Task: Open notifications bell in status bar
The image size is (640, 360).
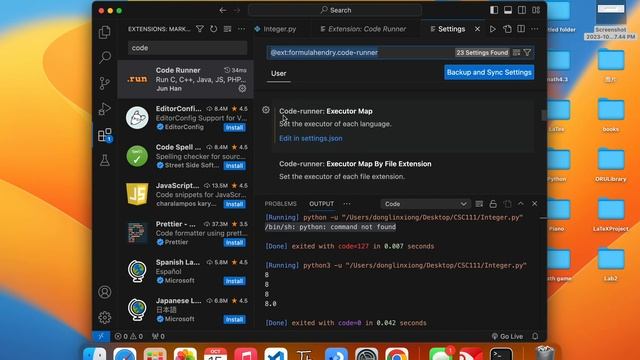Action: [x=535, y=336]
